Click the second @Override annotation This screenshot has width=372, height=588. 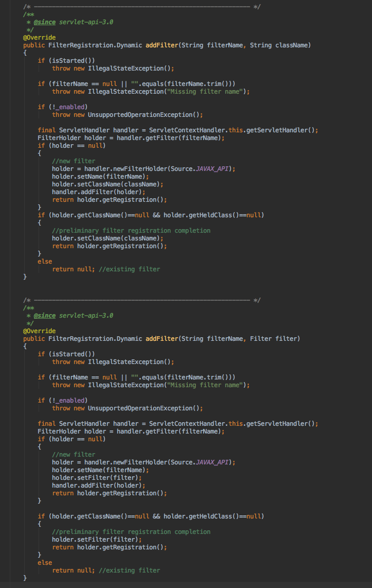(39, 331)
